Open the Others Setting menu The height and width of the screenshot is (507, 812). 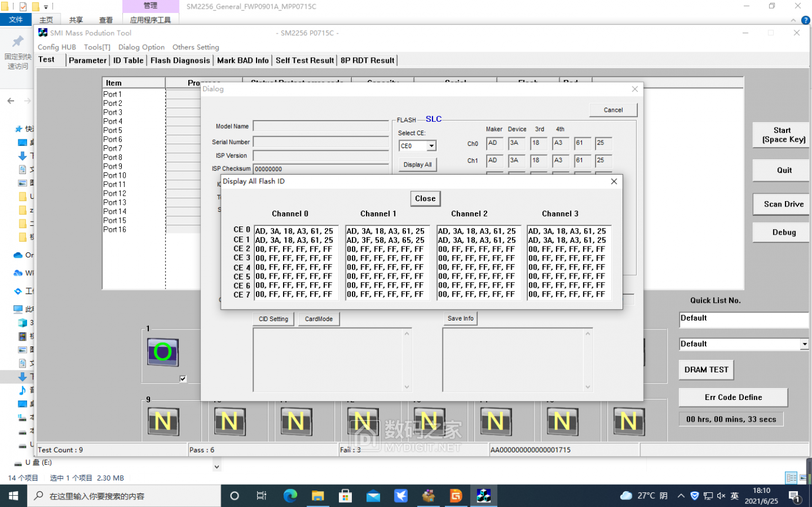point(196,47)
